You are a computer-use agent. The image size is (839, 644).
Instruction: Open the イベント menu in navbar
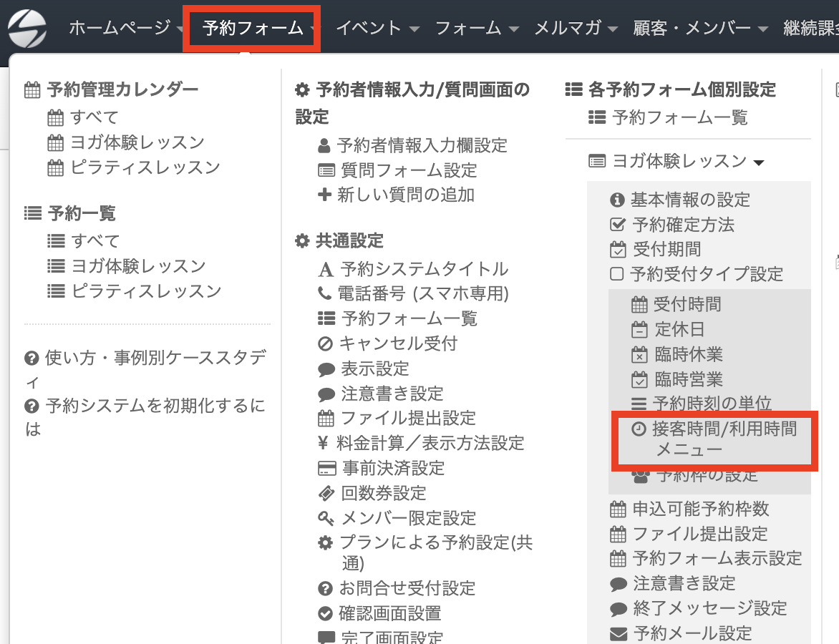click(x=377, y=29)
